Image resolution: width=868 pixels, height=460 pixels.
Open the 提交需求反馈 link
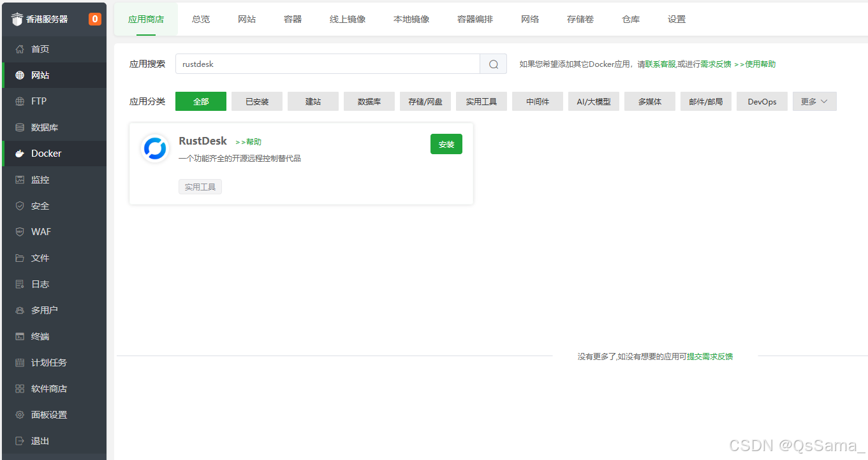(x=709, y=357)
